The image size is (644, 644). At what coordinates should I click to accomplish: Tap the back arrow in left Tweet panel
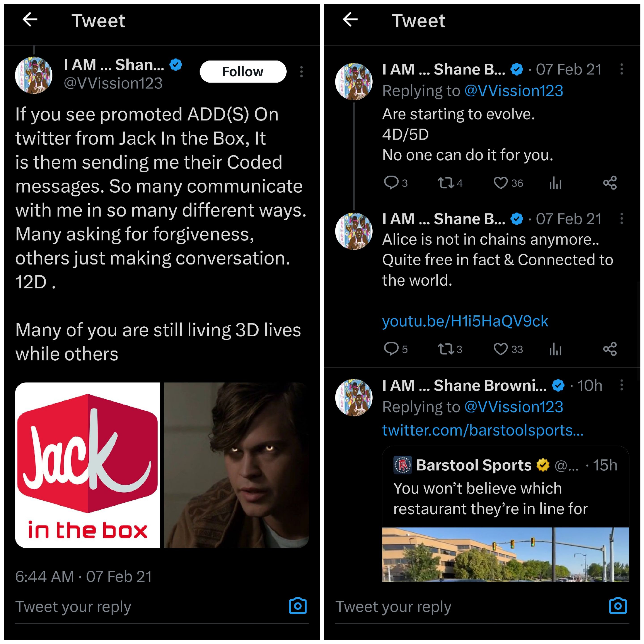30,20
